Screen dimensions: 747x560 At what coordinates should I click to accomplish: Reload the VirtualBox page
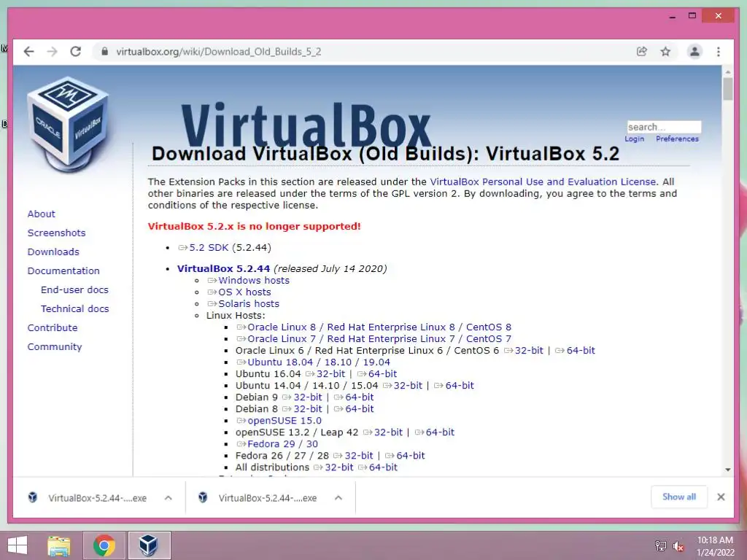tap(76, 52)
